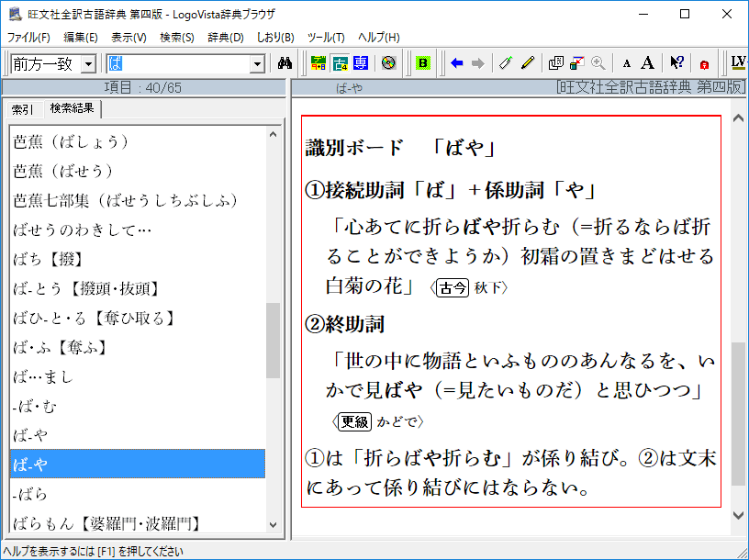Viewport: 749px width, 560px height.
Task: Select the blue 専 dictionary icon
Action: point(361,63)
